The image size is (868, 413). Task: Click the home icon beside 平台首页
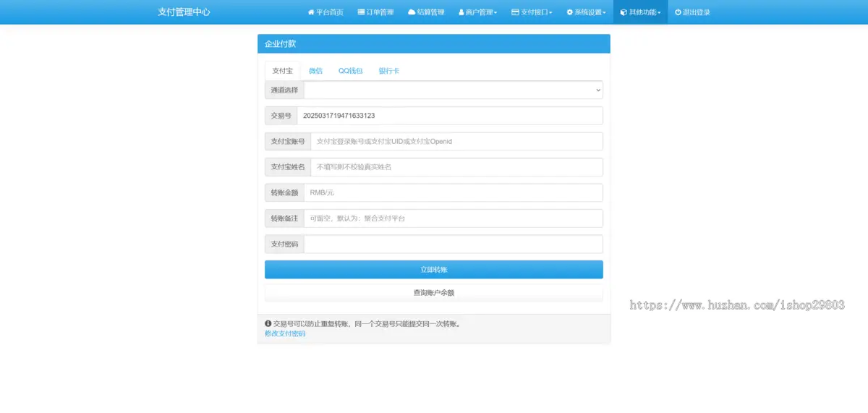tap(311, 12)
